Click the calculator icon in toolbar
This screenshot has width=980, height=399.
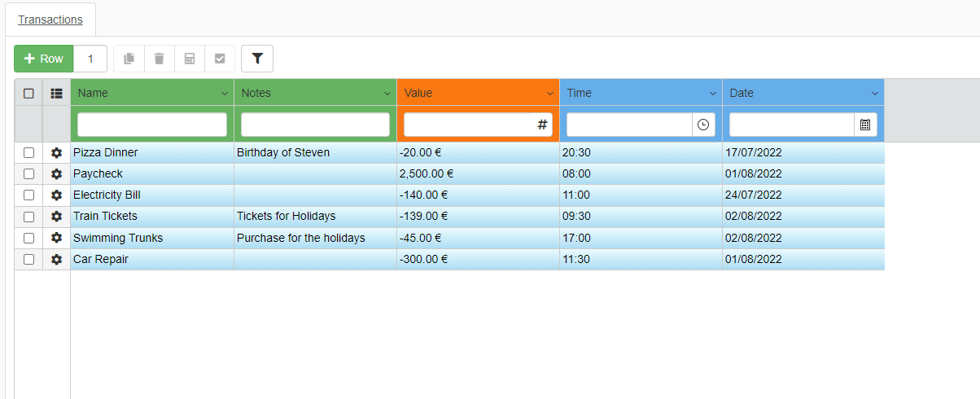point(190,59)
